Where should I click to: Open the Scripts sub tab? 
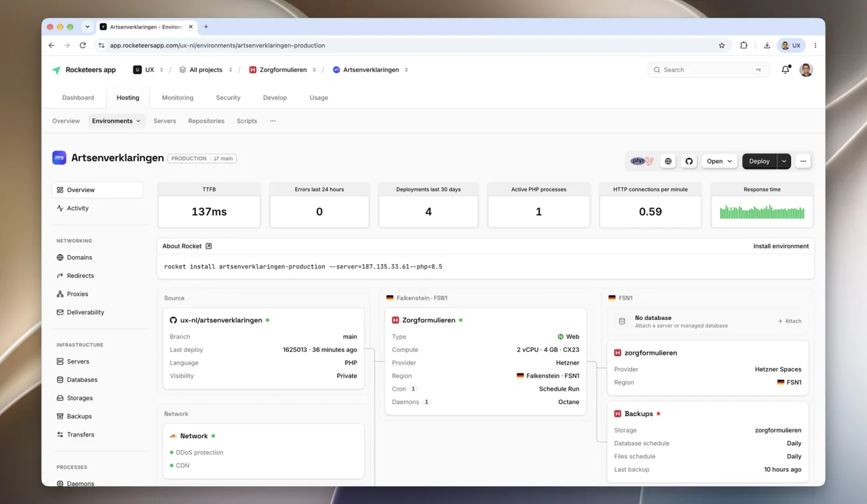(247, 121)
